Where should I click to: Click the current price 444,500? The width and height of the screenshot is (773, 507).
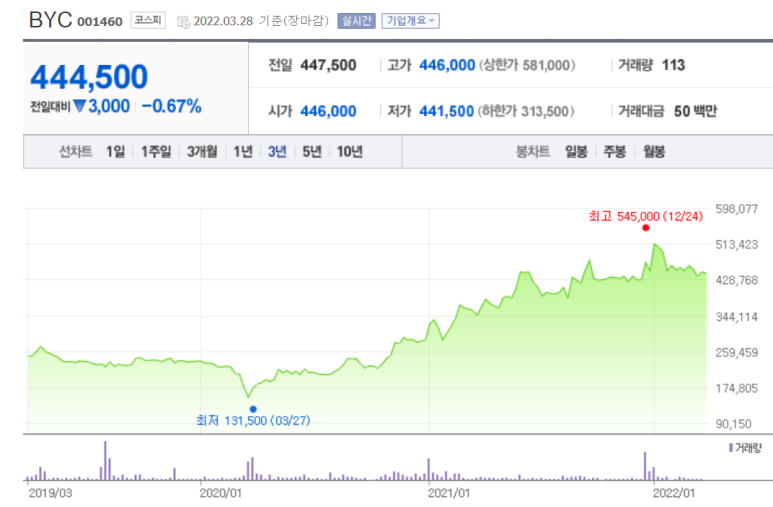click(89, 77)
